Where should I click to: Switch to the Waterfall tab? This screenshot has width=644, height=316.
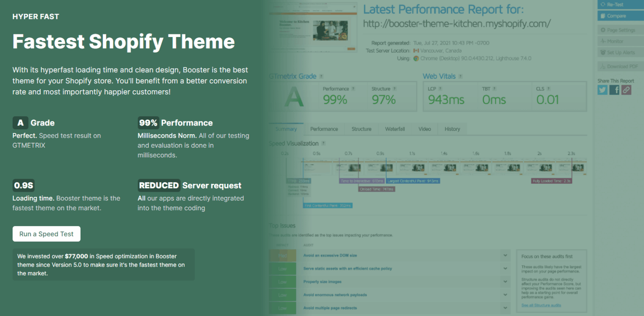[395, 129]
